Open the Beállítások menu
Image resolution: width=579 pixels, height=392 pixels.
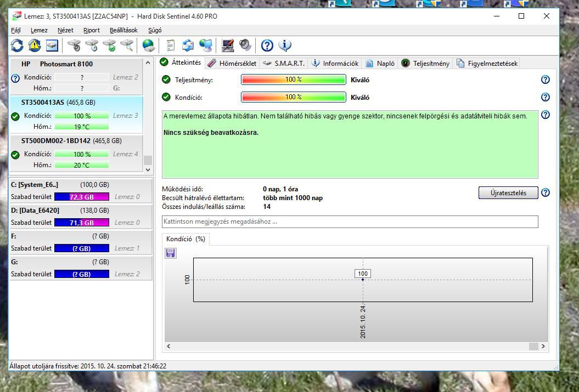pyautogui.click(x=123, y=30)
